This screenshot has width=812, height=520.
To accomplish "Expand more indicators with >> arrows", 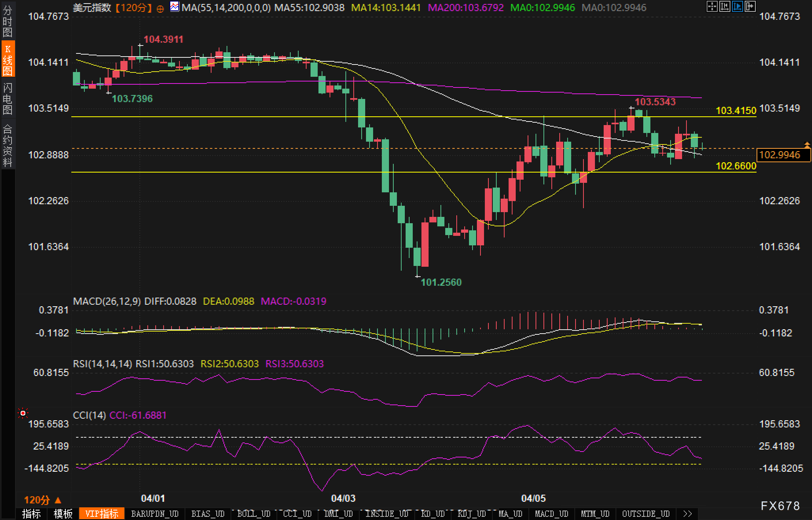I will [x=688, y=514].
